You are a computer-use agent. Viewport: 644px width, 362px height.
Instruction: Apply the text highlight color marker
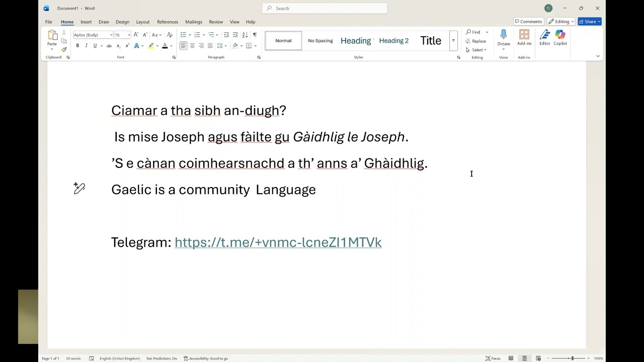(x=151, y=46)
